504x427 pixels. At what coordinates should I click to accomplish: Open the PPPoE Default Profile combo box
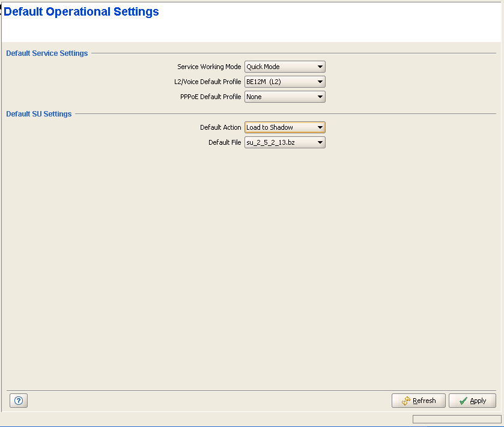tap(284, 97)
